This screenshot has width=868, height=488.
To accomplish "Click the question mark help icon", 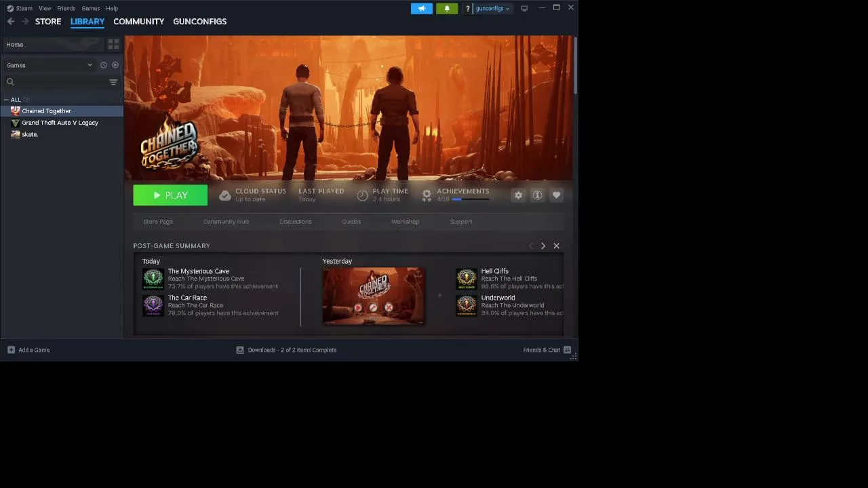I will (468, 8).
